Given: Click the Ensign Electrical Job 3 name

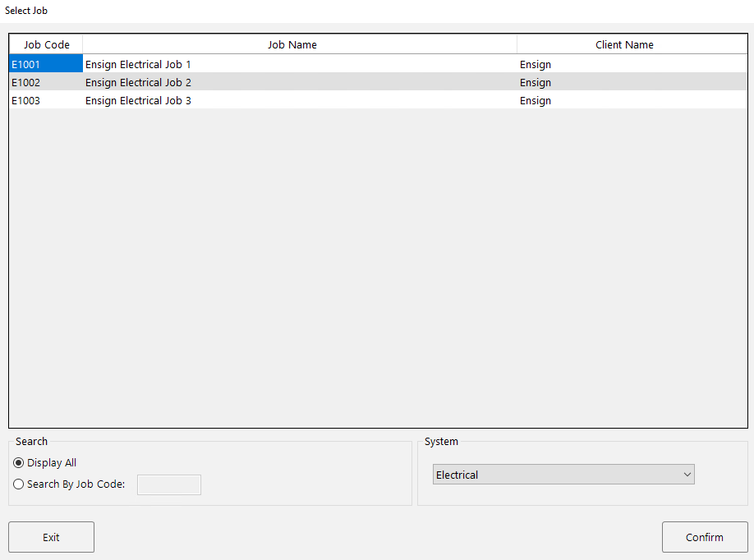Looking at the screenshot, I should pos(138,100).
